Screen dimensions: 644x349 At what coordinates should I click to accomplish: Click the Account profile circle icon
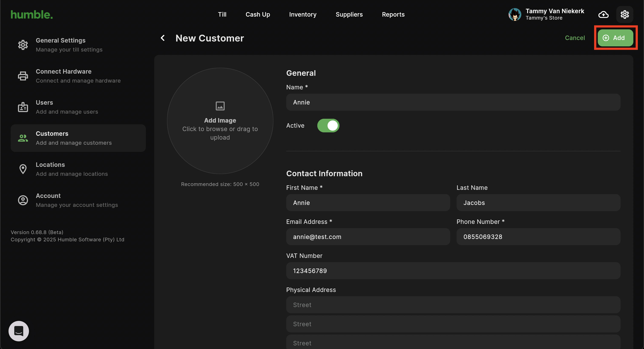pyautogui.click(x=23, y=200)
